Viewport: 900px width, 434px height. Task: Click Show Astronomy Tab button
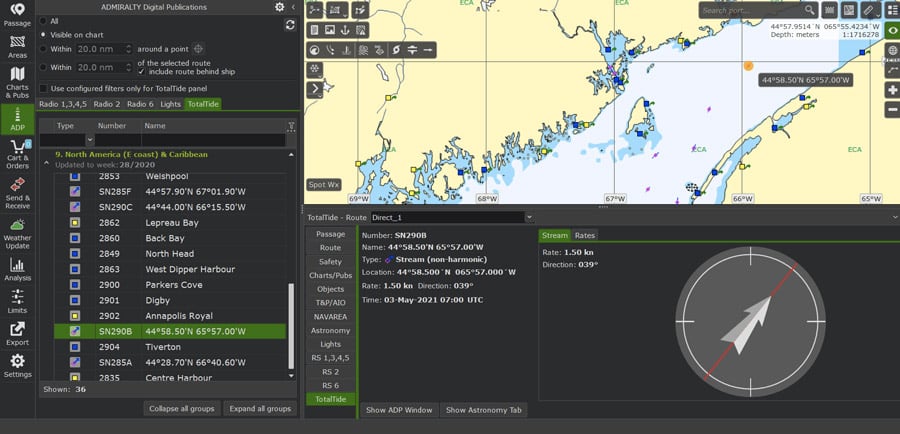pyautogui.click(x=484, y=410)
